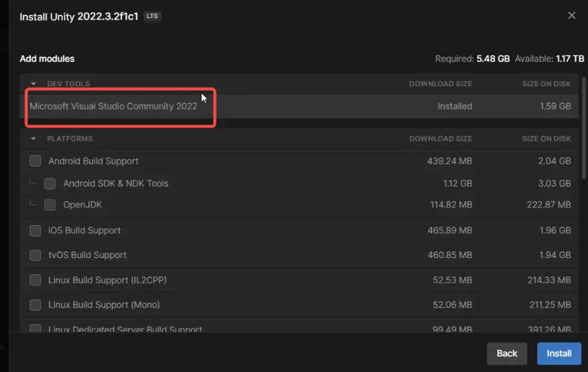Check Android SDK & NDK Tools
Viewport: 588px width, 372px height.
click(x=50, y=183)
